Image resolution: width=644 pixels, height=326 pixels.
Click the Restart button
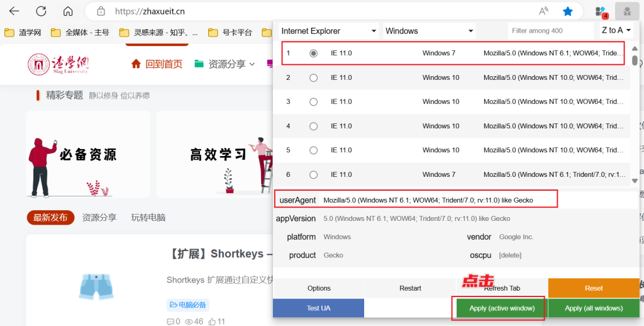tap(410, 288)
